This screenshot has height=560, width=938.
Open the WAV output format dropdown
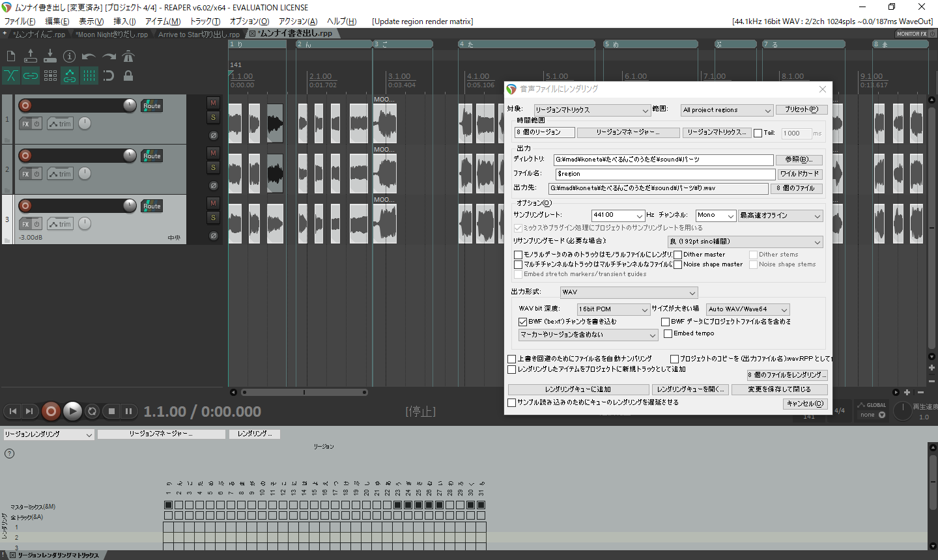(x=629, y=292)
